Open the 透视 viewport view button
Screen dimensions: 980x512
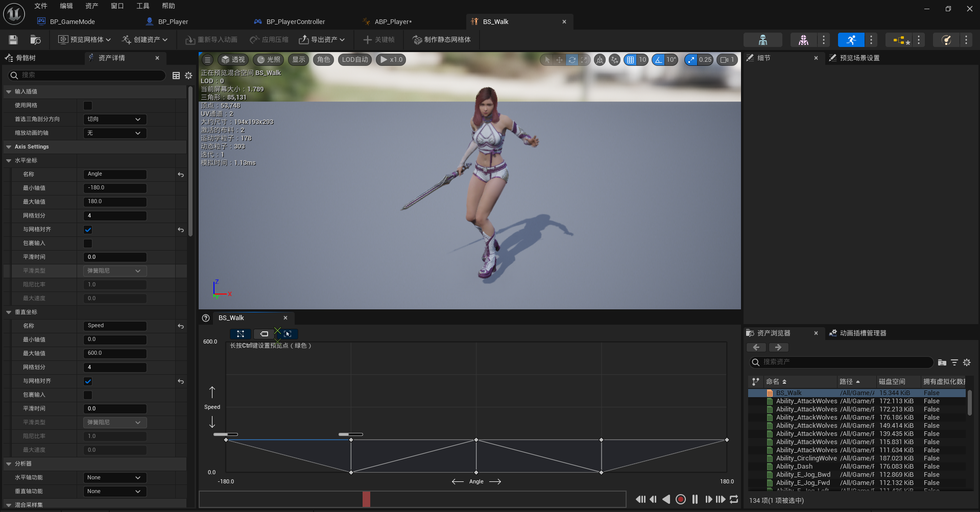point(233,60)
